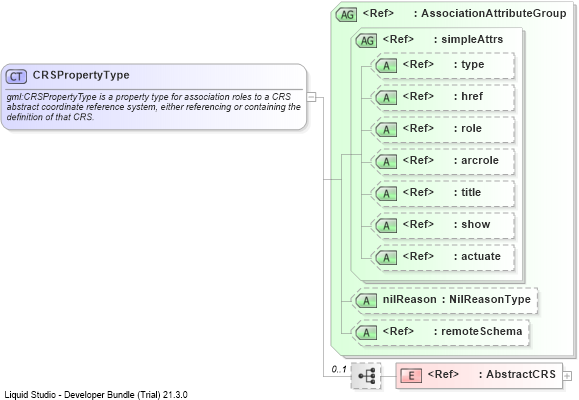Image resolution: width=579 pixels, height=400 pixels.
Task: Click the A icon beside href attribute
Action: [386, 98]
